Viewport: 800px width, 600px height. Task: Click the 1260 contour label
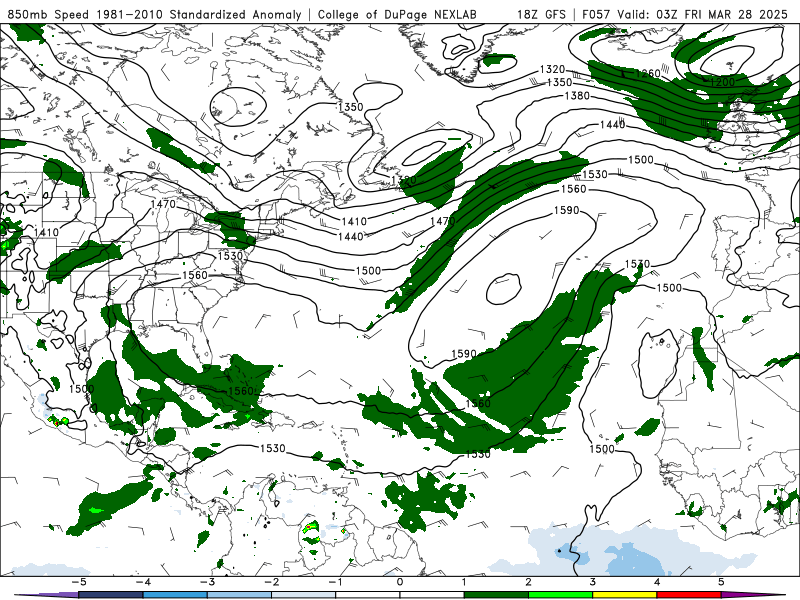coord(647,74)
